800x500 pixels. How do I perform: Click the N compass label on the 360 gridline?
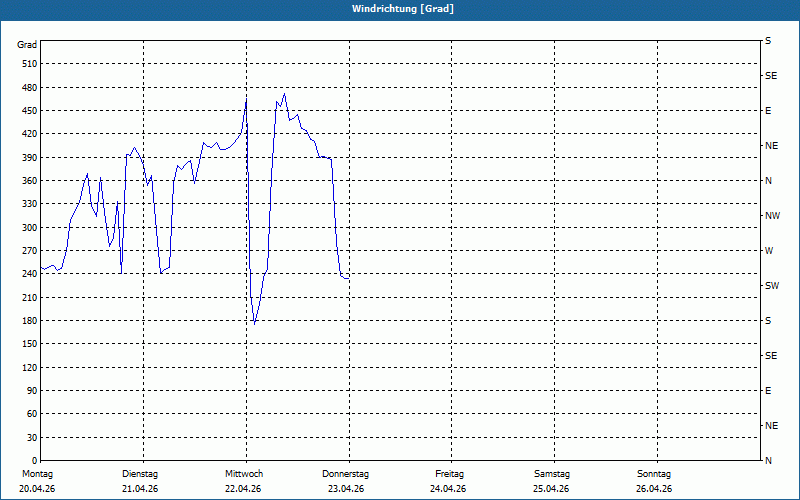click(768, 181)
